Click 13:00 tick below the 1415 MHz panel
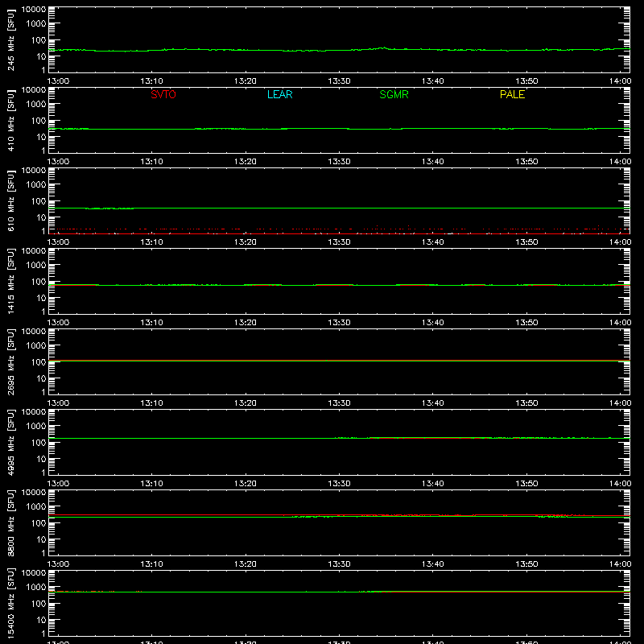The width and height of the screenshot is (644, 644). point(58,323)
